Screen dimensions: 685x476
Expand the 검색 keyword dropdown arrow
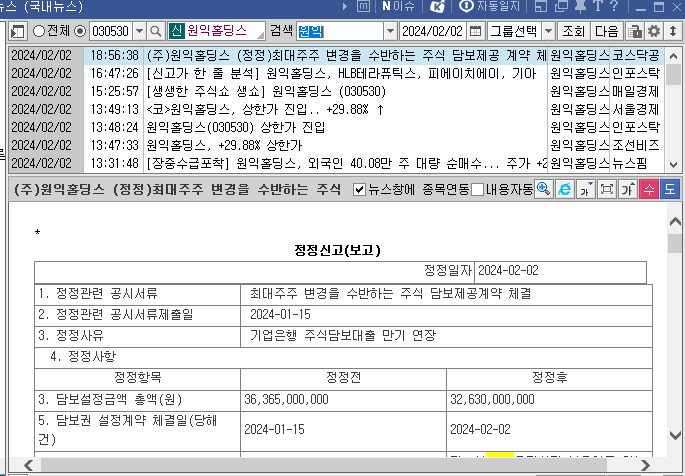[390, 31]
